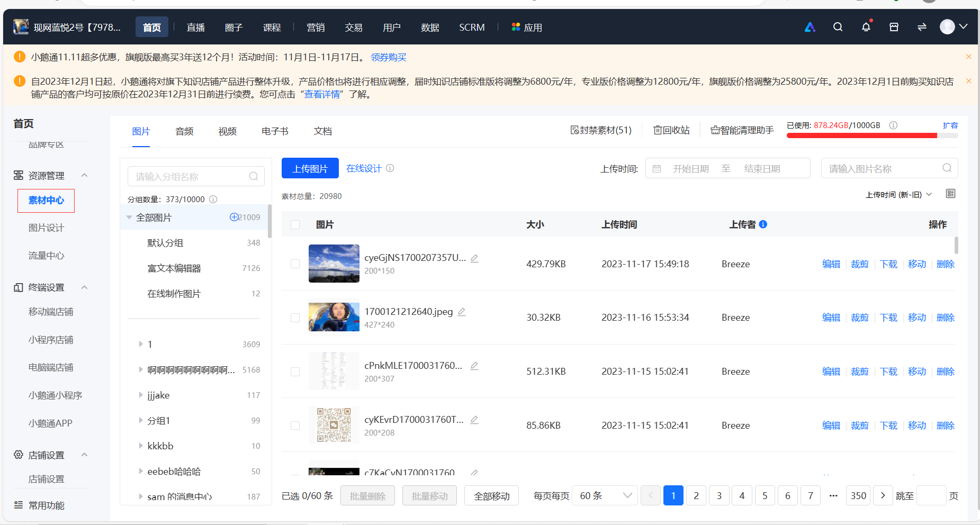The height and width of the screenshot is (525, 980).
Task: Click the 上传图片 button
Action: 310,168
